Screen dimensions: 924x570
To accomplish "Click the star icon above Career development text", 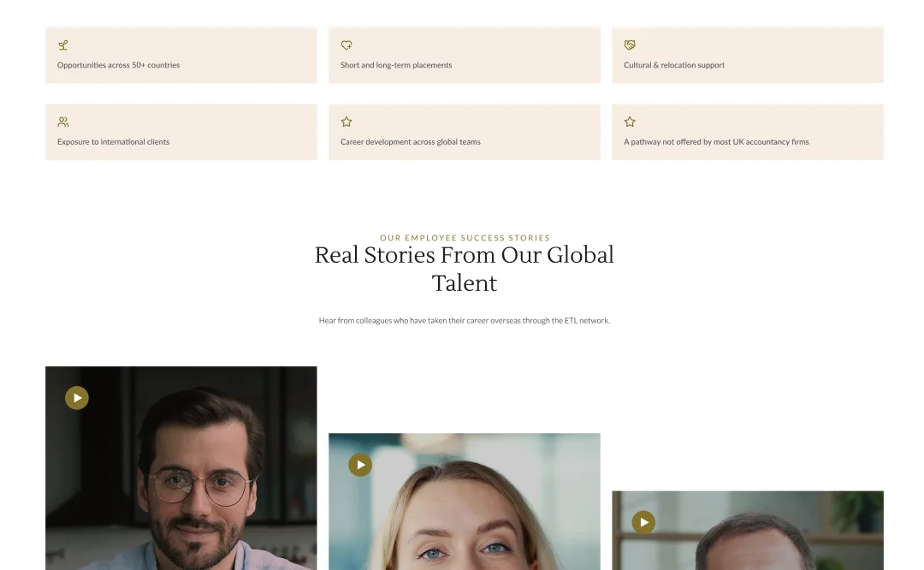I will [346, 122].
